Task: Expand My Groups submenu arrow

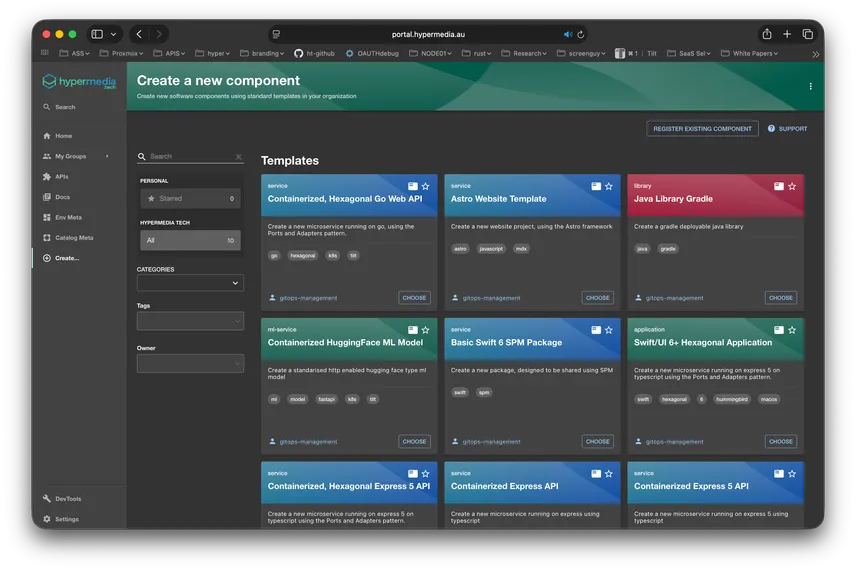Action: coord(107,156)
